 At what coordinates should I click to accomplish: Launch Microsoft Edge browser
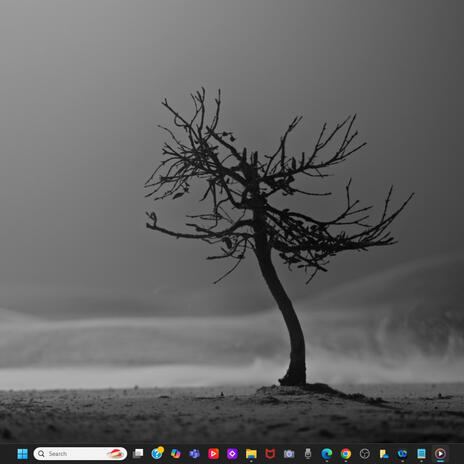[x=327, y=454]
